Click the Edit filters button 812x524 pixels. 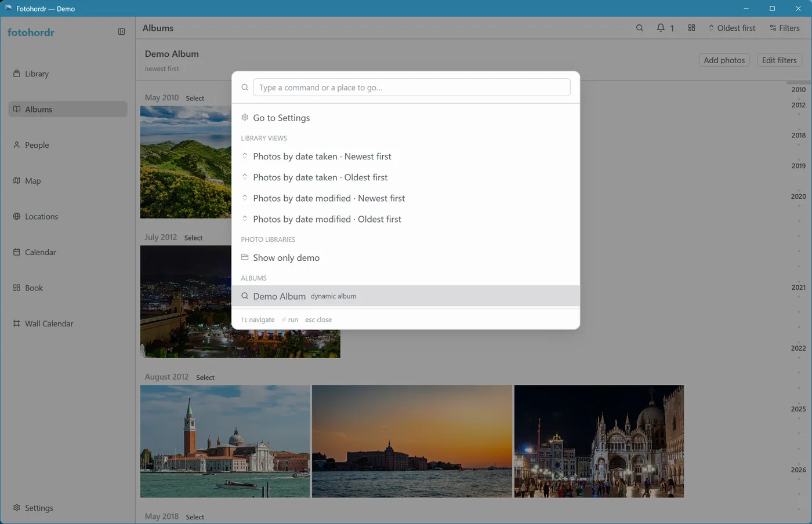click(779, 60)
